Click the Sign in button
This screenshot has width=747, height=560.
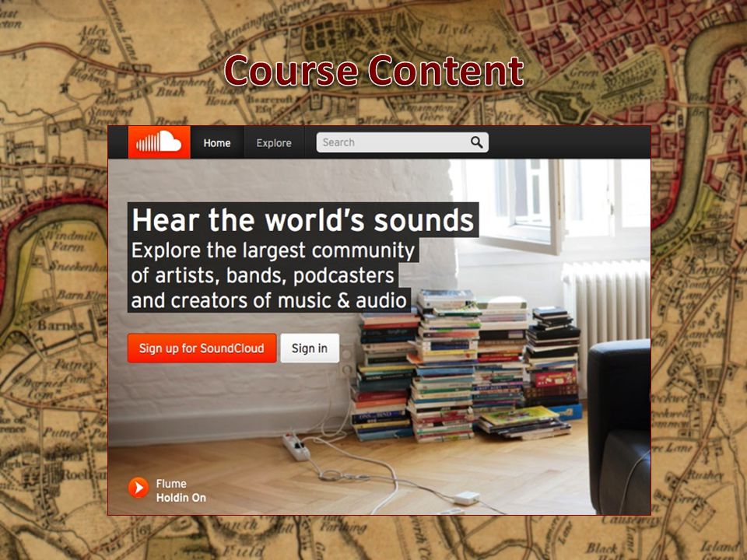click(x=310, y=348)
